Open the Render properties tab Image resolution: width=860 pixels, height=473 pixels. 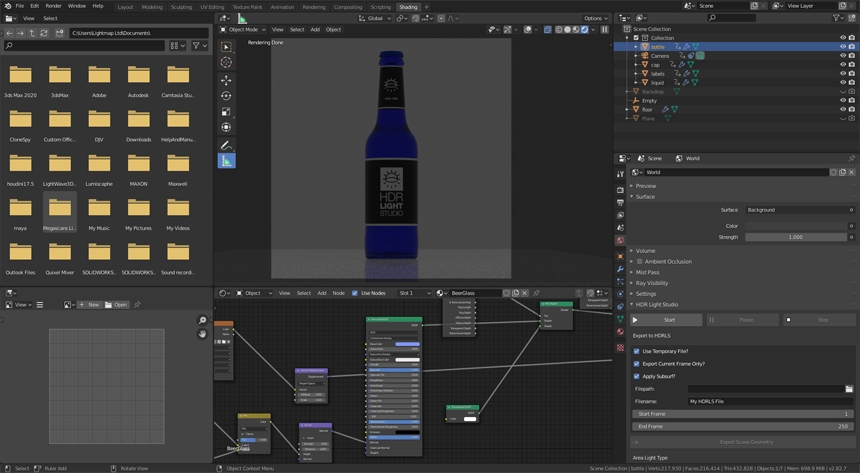pos(620,190)
